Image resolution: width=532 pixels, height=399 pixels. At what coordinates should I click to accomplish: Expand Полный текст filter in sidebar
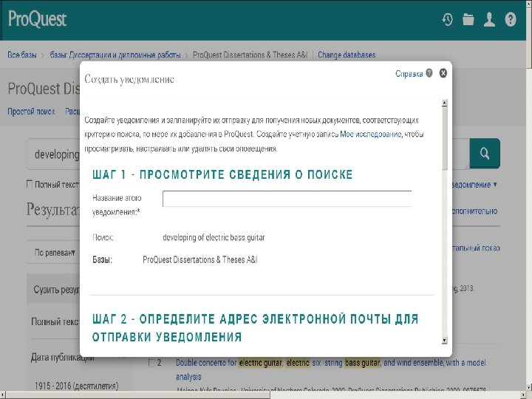[x=55, y=321]
